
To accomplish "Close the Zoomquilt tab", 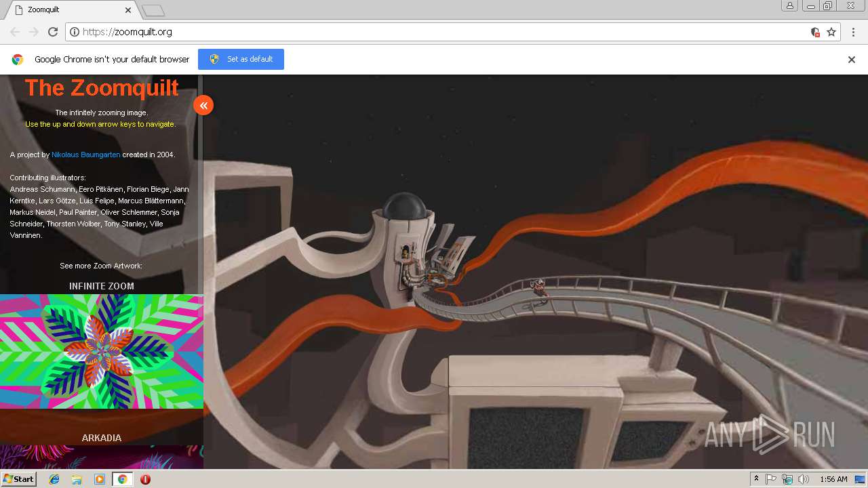I will click(128, 10).
